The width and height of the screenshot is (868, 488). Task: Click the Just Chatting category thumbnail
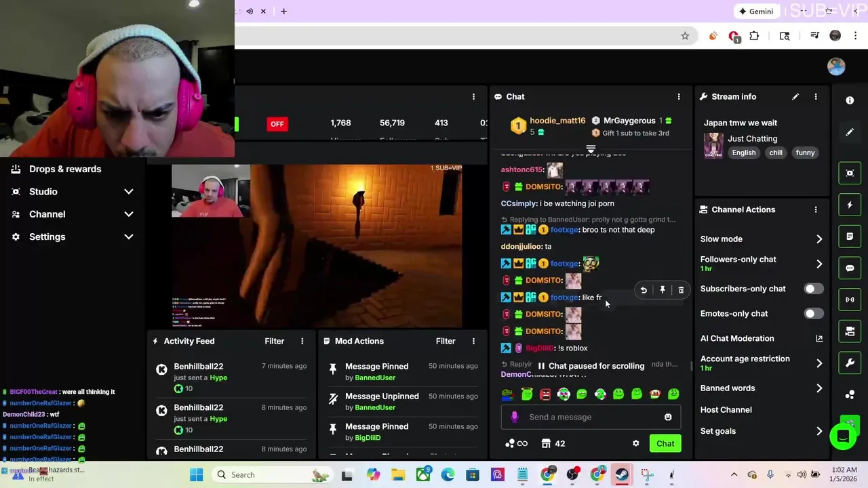tap(713, 146)
